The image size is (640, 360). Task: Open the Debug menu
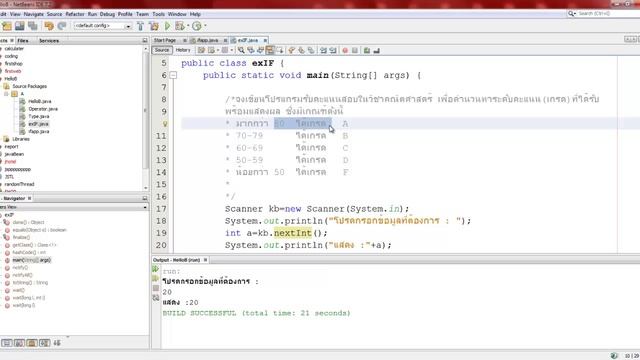(x=107, y=14)
